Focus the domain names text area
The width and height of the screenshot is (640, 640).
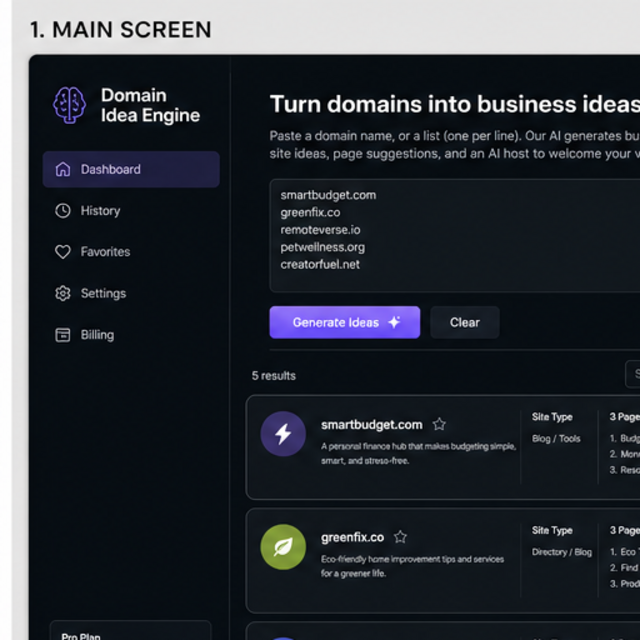point(455,236)
